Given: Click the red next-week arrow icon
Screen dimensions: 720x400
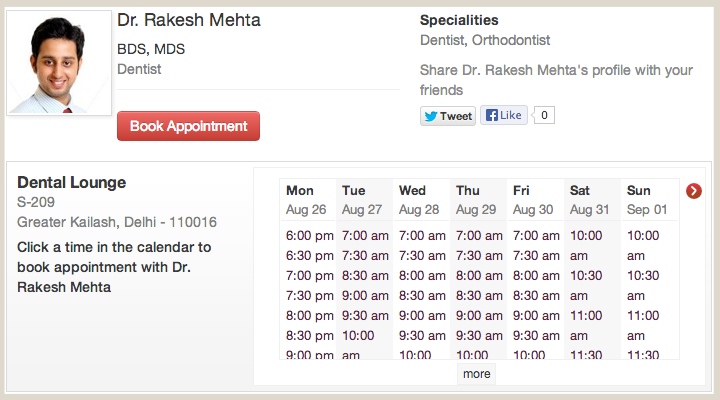Looking at the screenshot, I should [x=694, y=191].
